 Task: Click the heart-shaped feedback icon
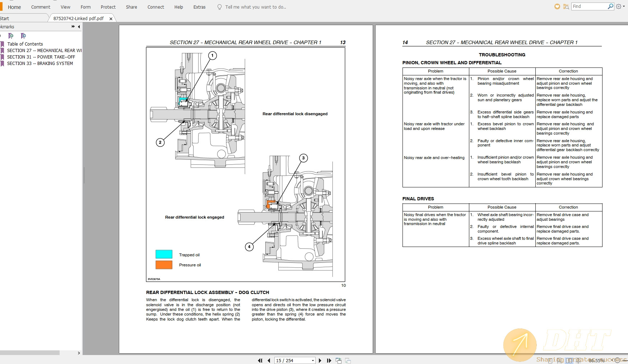(x=557, y=6)
